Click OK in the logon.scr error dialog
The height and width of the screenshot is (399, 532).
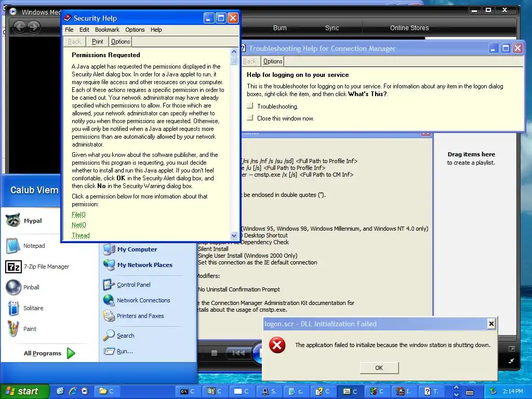tap(379, 368)
